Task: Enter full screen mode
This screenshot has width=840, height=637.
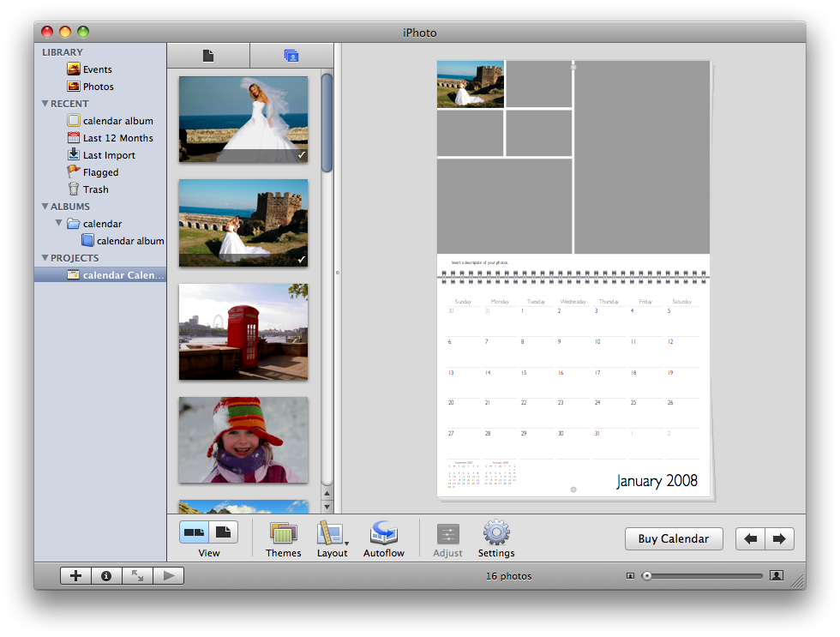Action: coord(137,576)
